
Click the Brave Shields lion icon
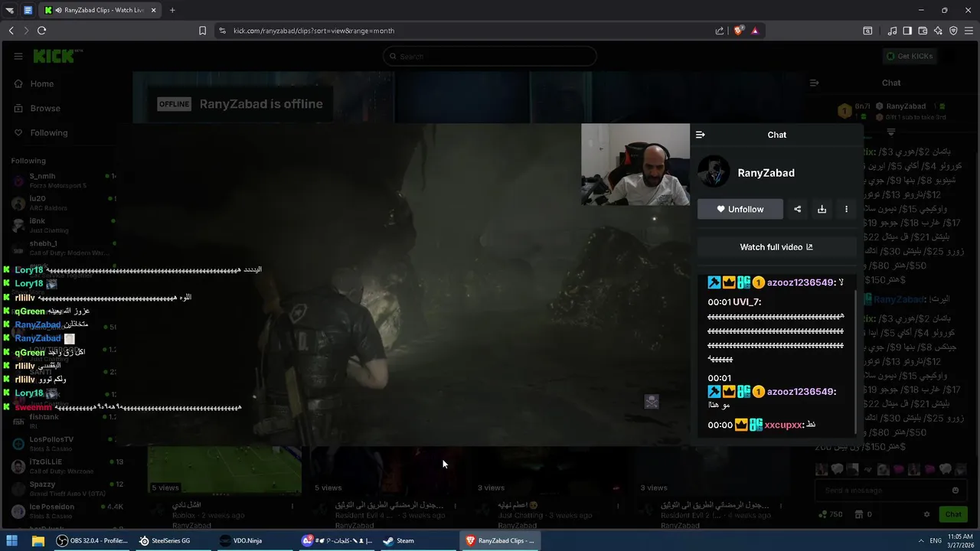(x=738, y=31)
